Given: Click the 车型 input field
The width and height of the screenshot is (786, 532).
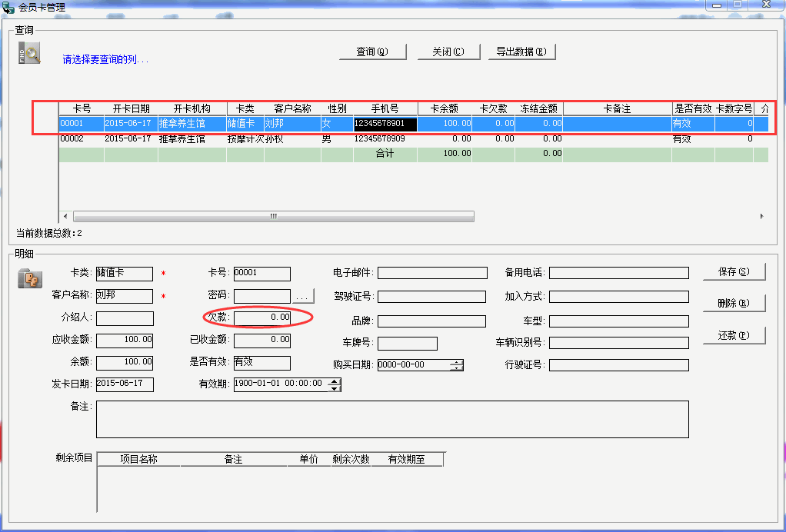Looking at the screenshot, I should coord(619,321).
